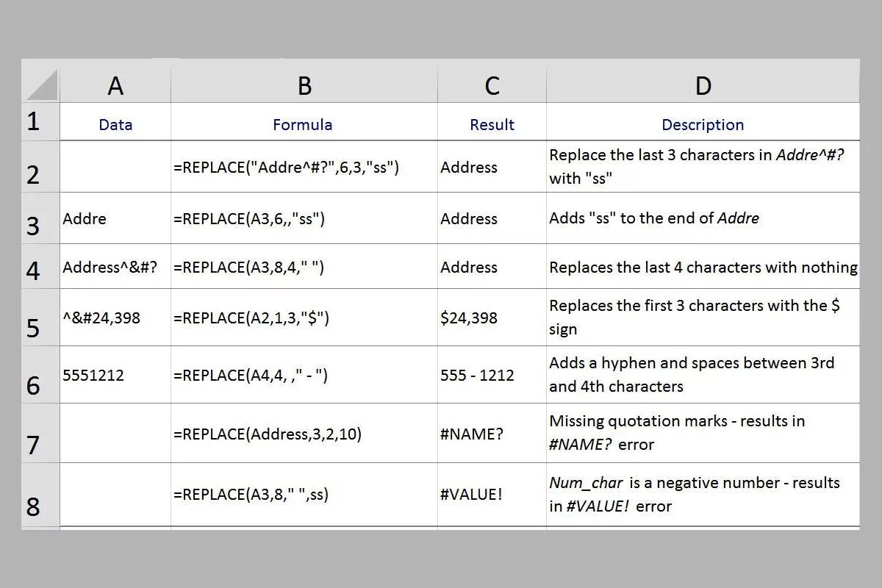
Task: Select column D header
Action: coord(703,85)
